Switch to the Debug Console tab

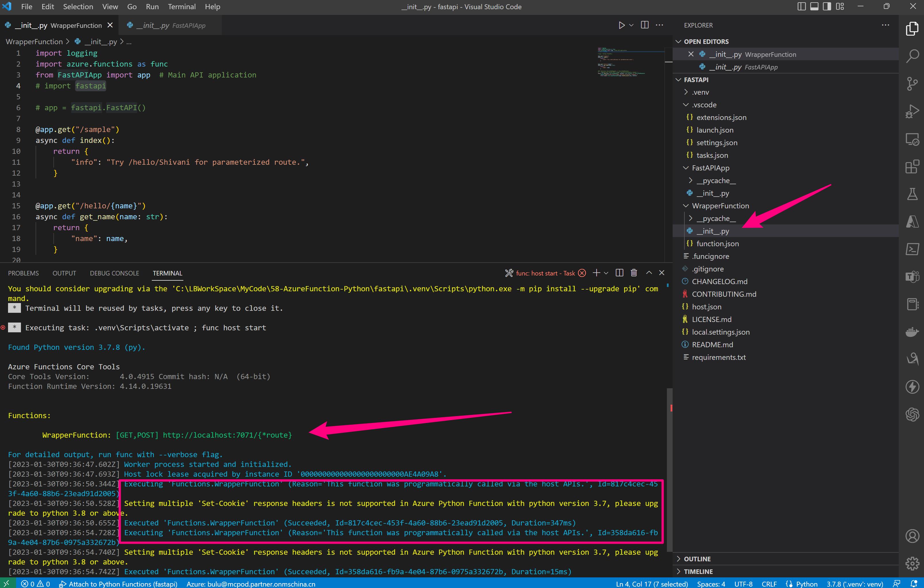(x=114, y=273)
